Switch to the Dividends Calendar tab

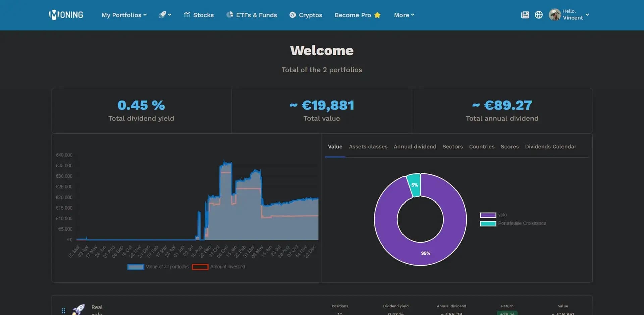(550, 147)
